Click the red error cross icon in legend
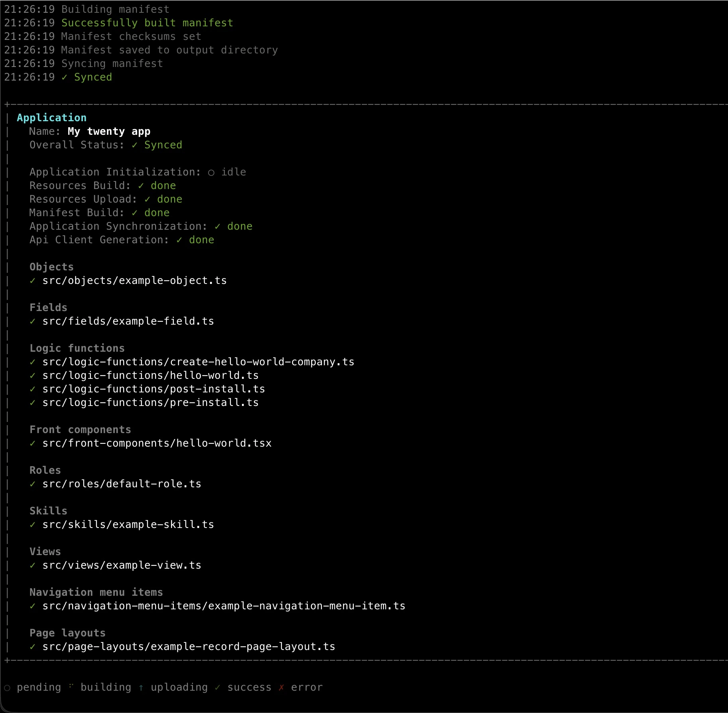The width and height of the screenshot is (728, 713). point(282,687)
